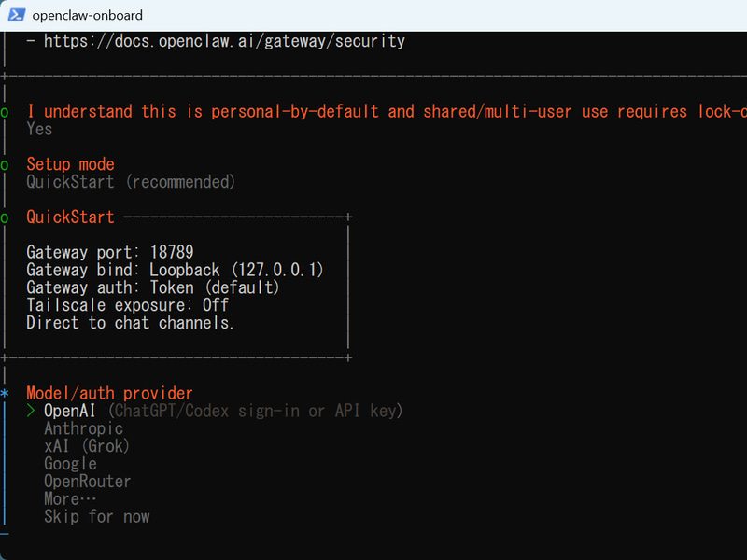Click the 'I understand this is personal-by-default' prompt
The height and width of the screenshot is (560, 747).
[x=387, y=111]
